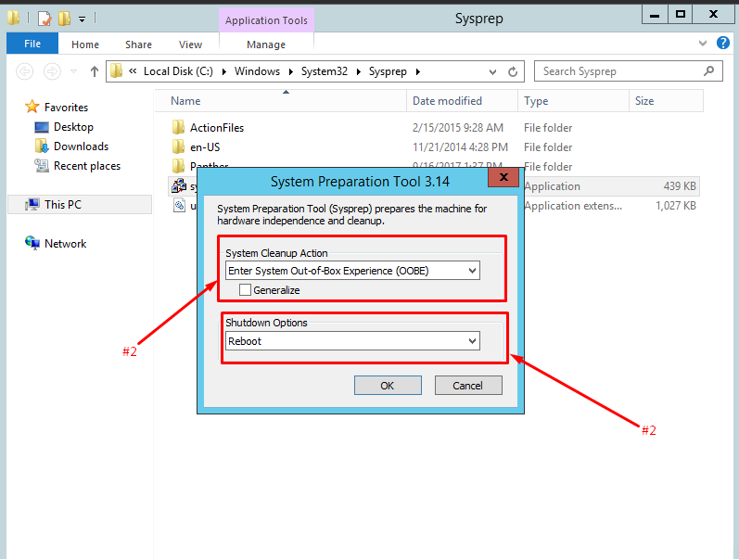This screenshot has height=560, width=739.
Task: Click the Explorer window folder icon in title bar
Action: point(14,19)
